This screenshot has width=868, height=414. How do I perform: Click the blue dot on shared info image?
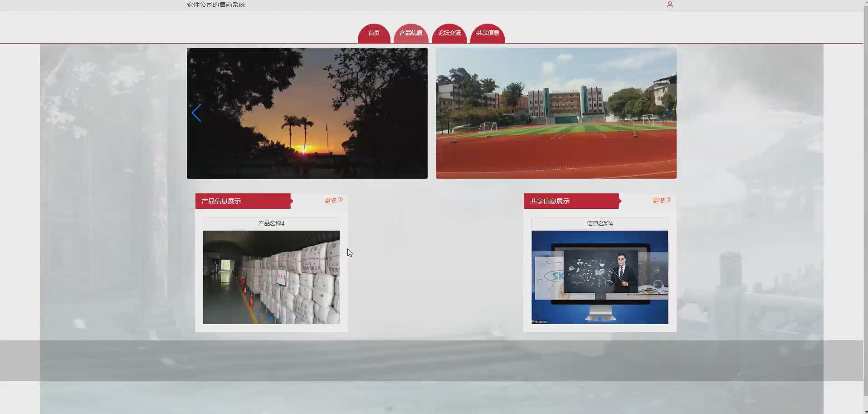point(600,319)
